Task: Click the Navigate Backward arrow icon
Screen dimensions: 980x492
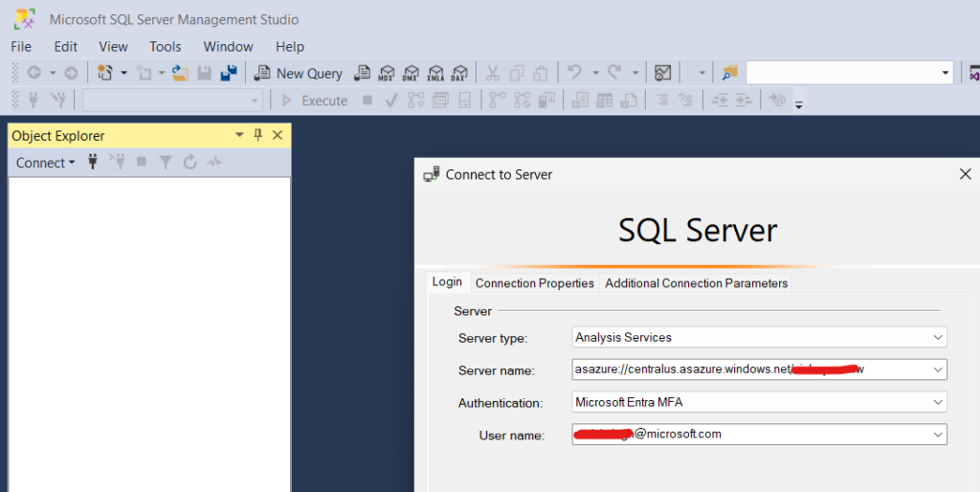Action: 34,73
